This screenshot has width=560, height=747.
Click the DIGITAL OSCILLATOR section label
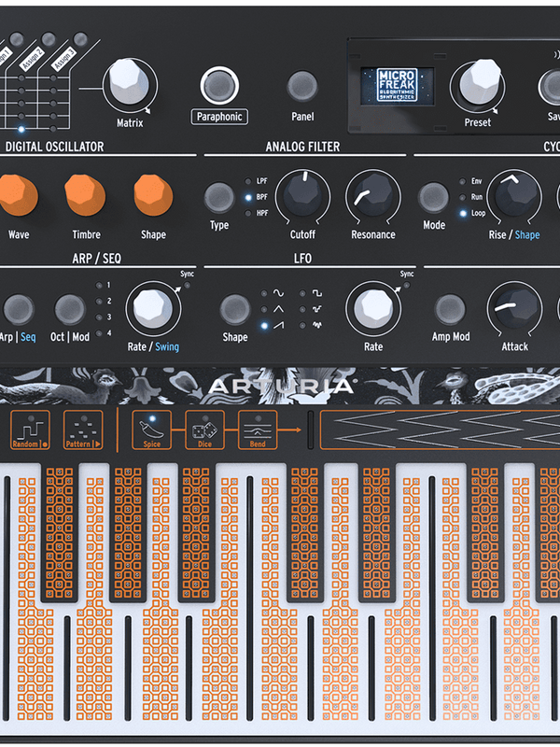pos(54,147)
